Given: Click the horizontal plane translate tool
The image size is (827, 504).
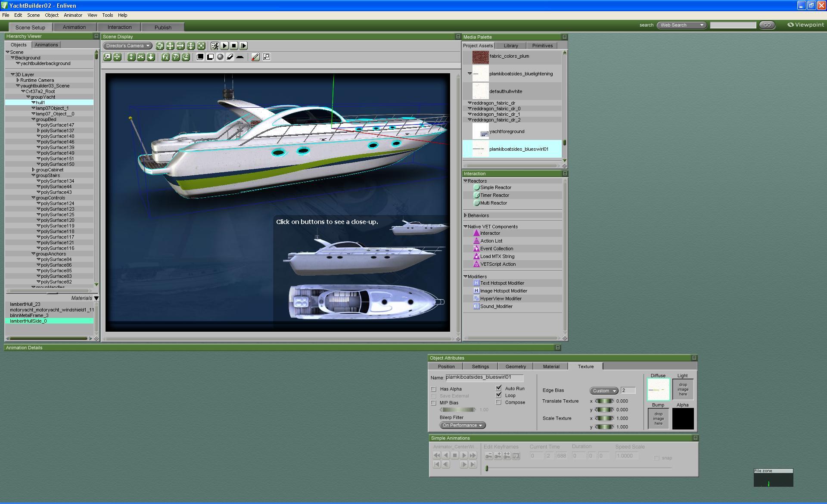Looking at the screenshot, I should (141, 57).
